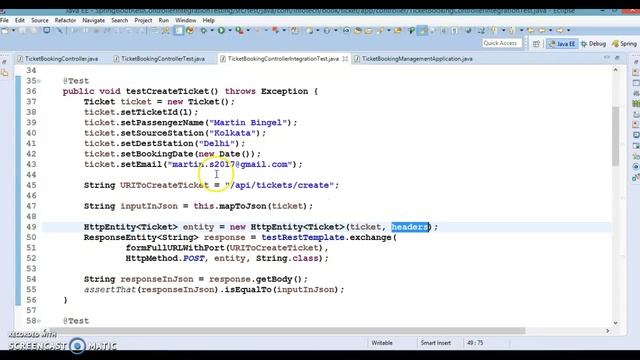The width and height of the screenshot is (640, 360).
Task: Minimize the editor area
Action: (x=607, y=58)
